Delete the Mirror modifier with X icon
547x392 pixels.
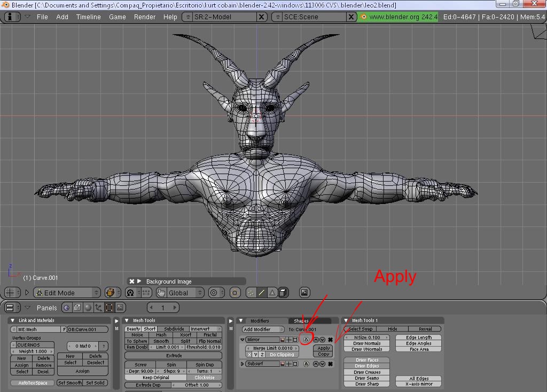coord(330,340)
